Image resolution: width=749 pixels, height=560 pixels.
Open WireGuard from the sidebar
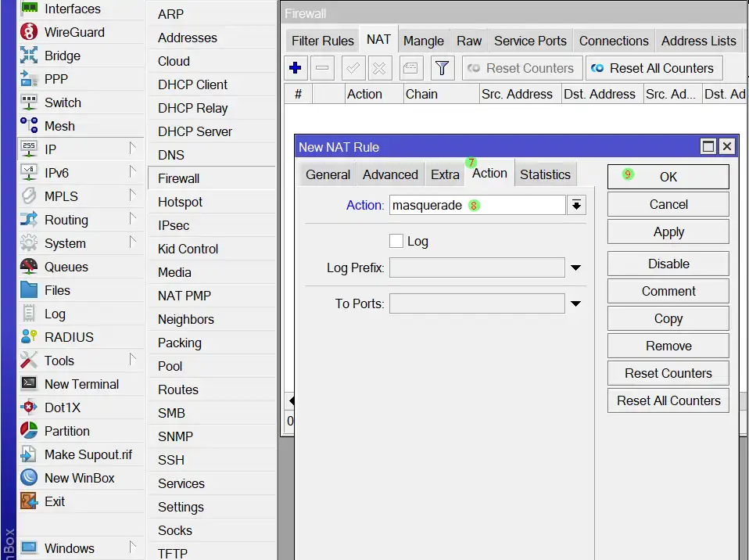tap(73, 32)
